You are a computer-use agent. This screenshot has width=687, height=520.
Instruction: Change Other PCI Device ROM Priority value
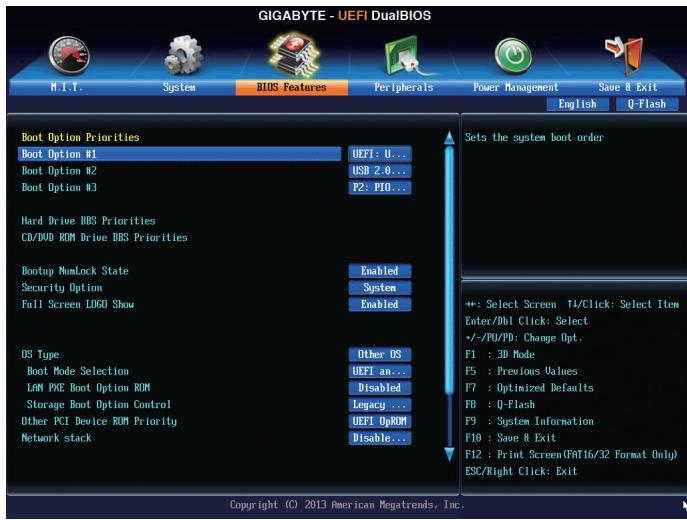(380, 421)
